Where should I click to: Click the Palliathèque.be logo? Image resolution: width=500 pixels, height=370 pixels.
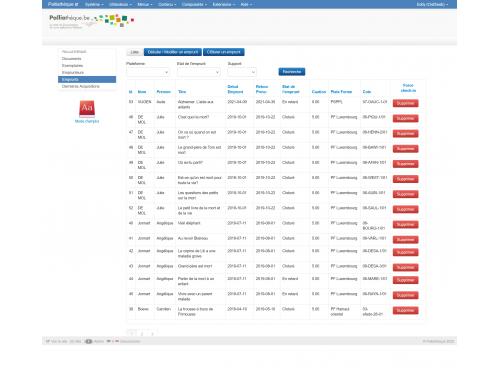92,21
